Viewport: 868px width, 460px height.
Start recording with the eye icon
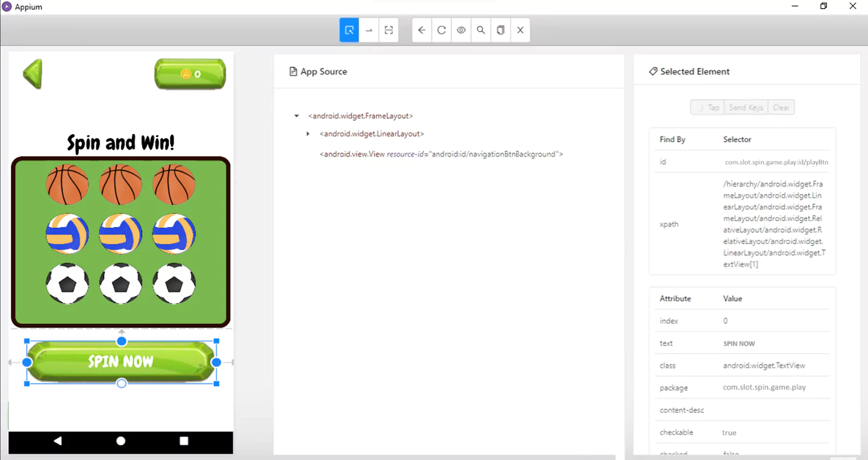[461, 30]
